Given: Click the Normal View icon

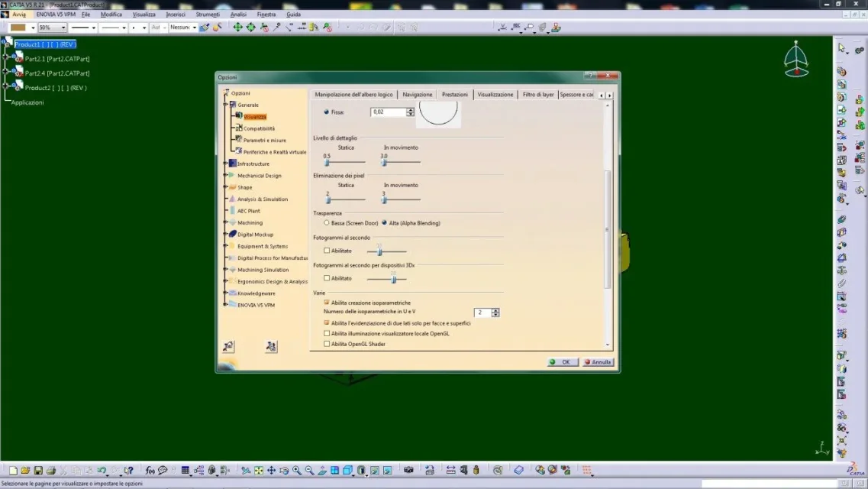Looking at the screenshot, I should point(322,471).
